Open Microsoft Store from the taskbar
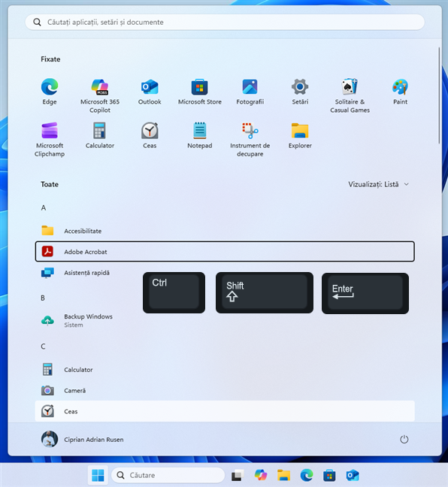The width and height of the screenshot is (448, 487). pos(329,475)
